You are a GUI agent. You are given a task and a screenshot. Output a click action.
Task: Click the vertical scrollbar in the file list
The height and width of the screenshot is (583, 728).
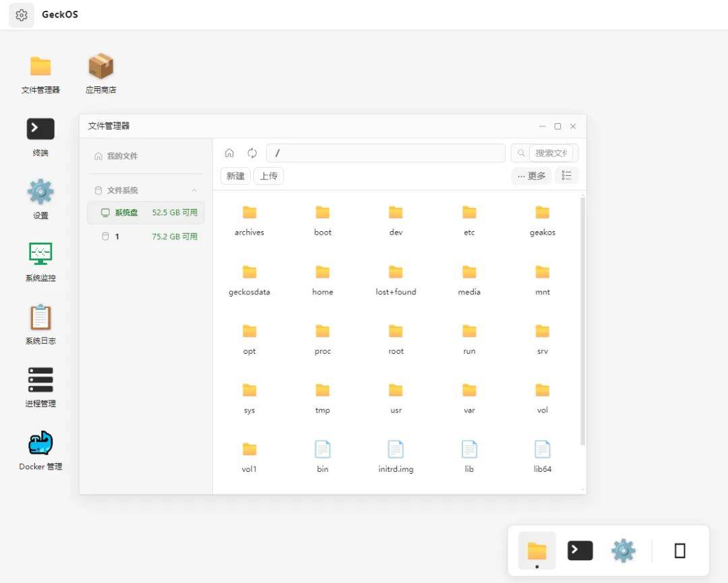pyautogui.click(x=582, y=320)
